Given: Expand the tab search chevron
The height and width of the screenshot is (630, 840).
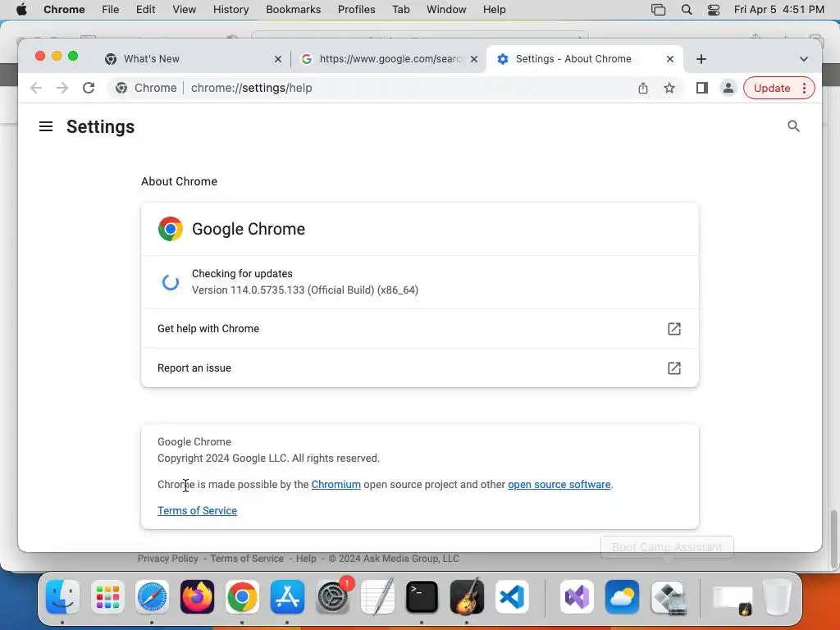Looking at the screenshot, I should [804, 59].
